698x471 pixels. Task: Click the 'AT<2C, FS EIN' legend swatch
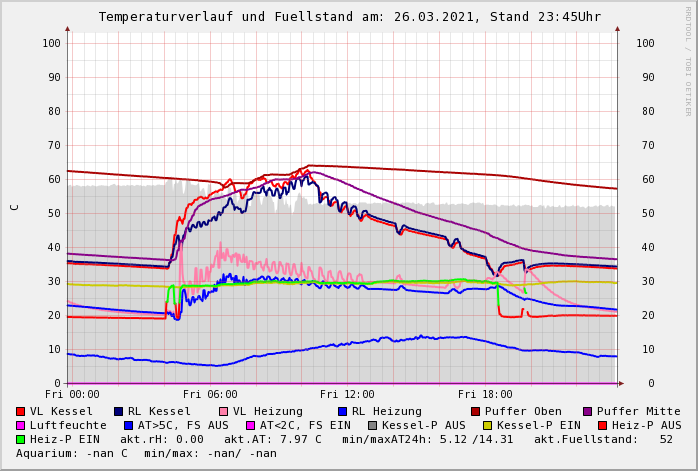[251, 425]
